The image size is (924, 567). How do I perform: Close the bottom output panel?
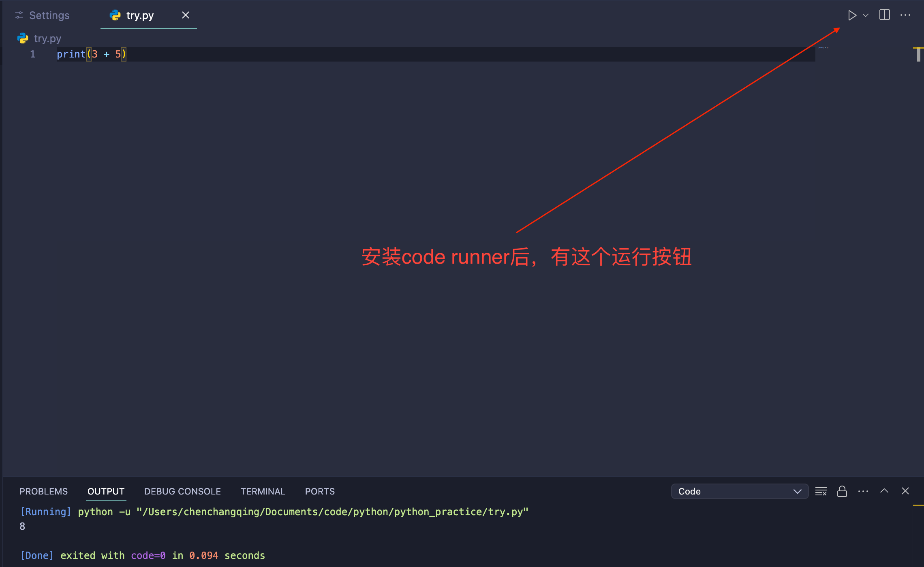point(905,491)
